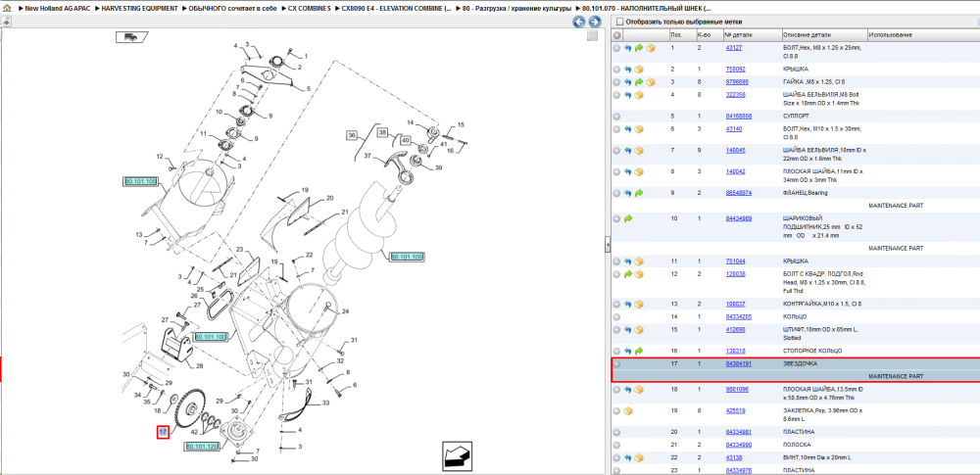Go to the previous diagram with the back arrow

[579, 22]
